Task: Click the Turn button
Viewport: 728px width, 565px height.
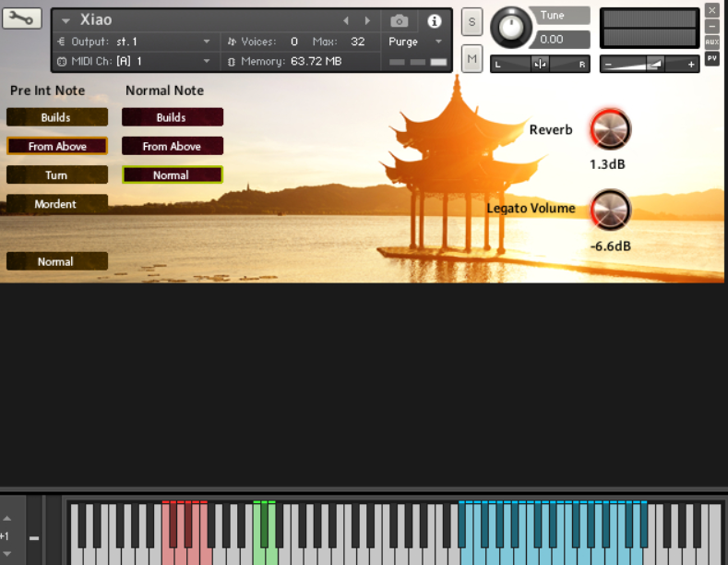Action: 57,174
